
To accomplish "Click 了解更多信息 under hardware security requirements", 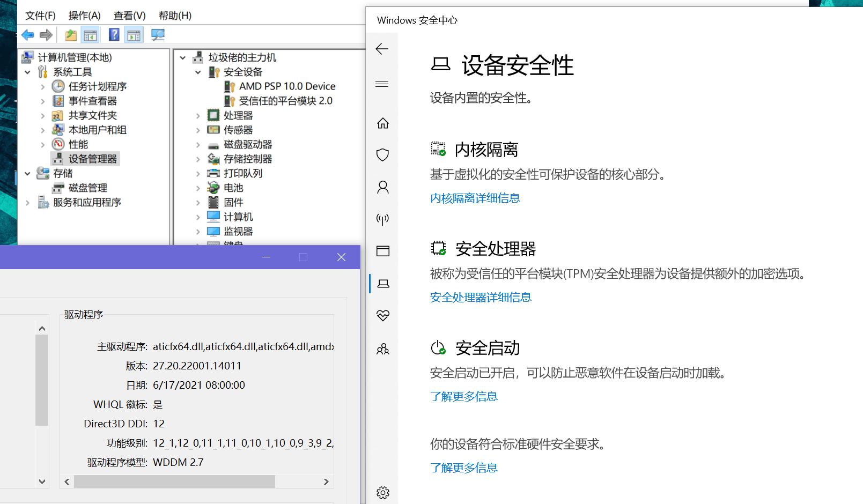I will (x=464, y=468).
